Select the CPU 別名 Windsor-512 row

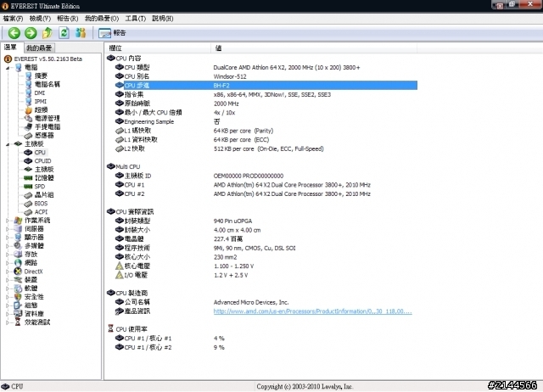click(x=266, y=76)
